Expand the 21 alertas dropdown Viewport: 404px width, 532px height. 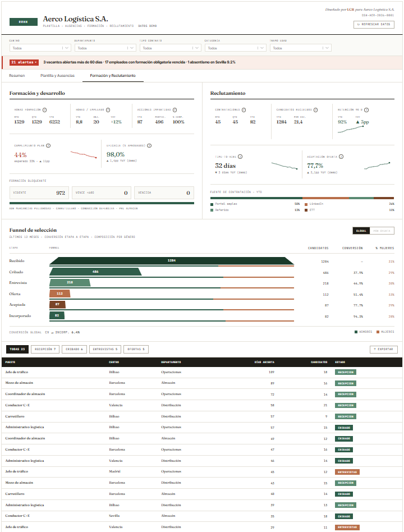click(x=24, y=62)
